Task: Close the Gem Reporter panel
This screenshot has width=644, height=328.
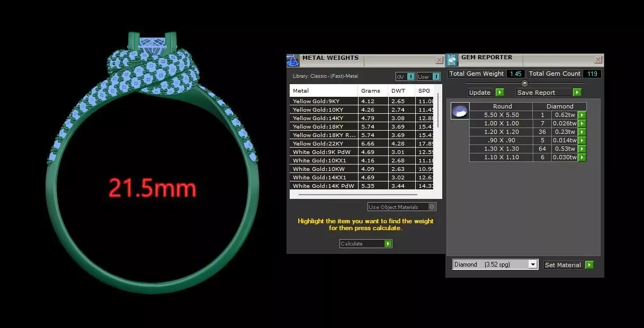Action: point(598,60)
